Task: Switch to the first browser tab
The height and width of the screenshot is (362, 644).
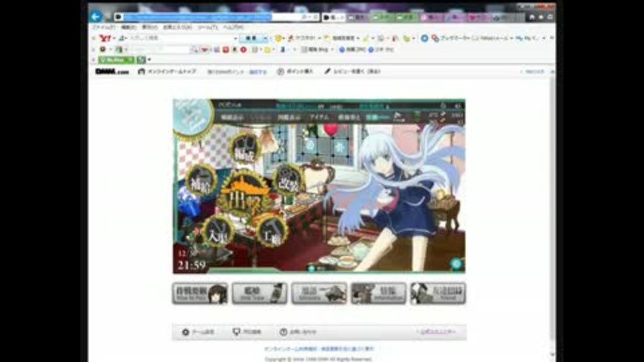Action: [x=333, y=17]
